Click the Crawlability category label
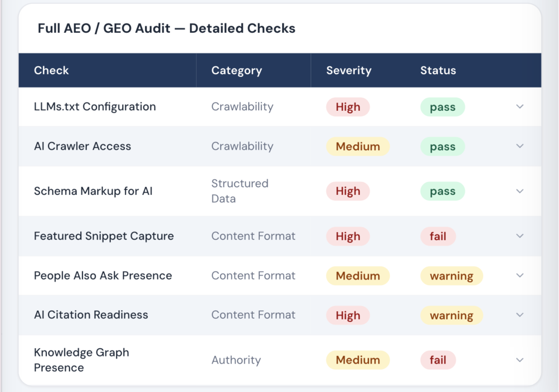This screenshot has height=392, width=559. [242, 107]
